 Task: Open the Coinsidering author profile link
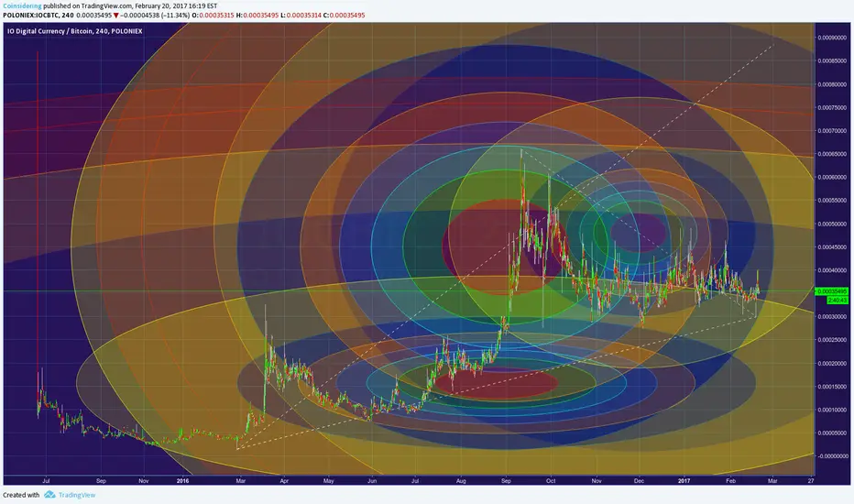22,6
